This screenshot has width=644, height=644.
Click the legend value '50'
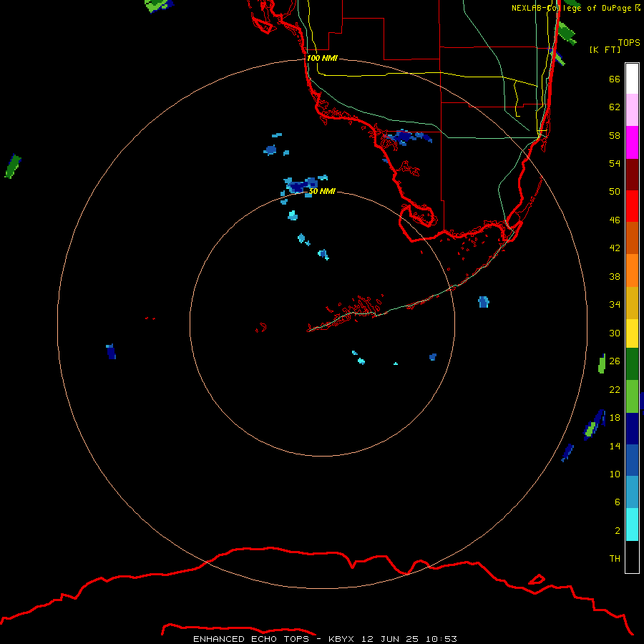click(615, 191)
